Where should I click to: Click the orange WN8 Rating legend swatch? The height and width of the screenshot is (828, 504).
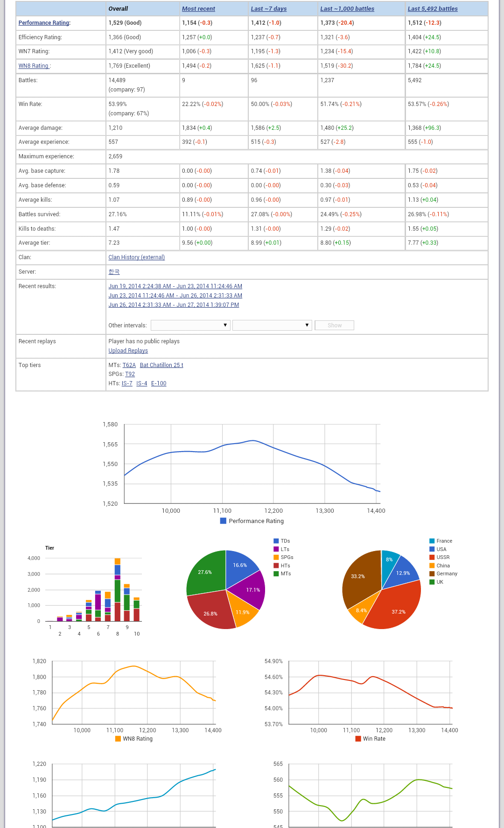(118, 739)
